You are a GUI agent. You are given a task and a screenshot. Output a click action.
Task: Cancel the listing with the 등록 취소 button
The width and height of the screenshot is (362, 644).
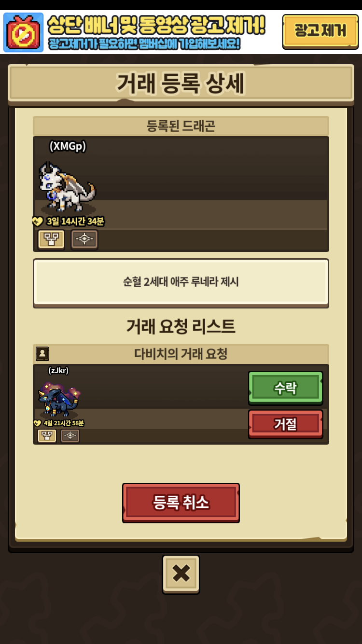click(x=181, y=503)
